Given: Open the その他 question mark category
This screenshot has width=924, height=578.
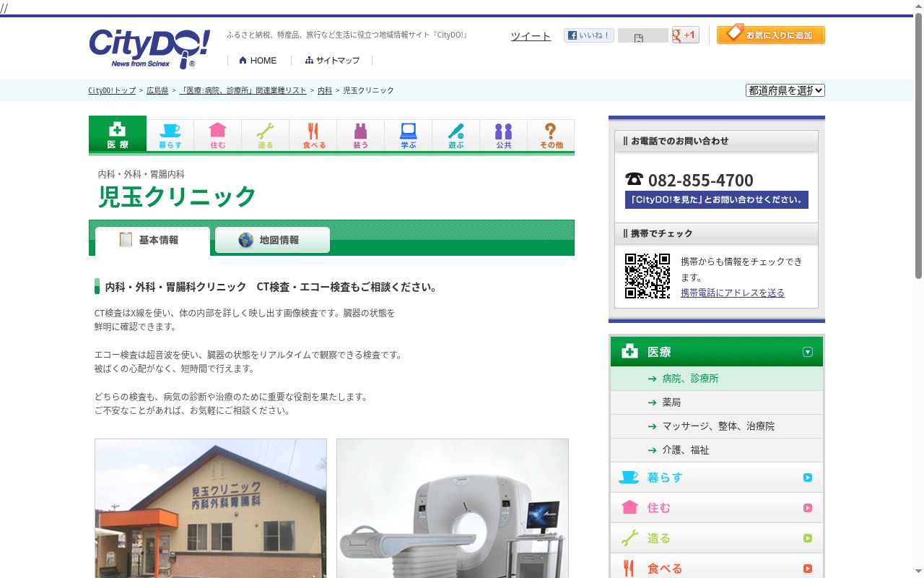Looking at the screenshot, I should 551,136.
